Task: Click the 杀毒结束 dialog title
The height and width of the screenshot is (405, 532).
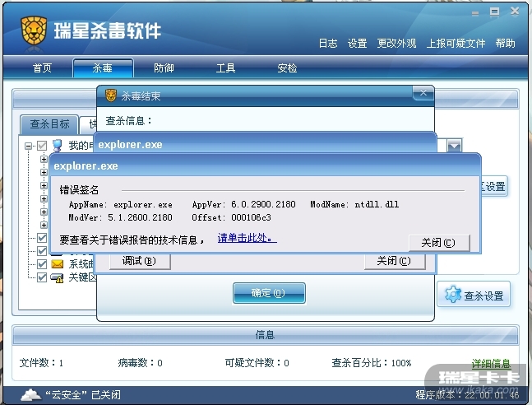Action: pyautogui.click(x=141, y=96)
